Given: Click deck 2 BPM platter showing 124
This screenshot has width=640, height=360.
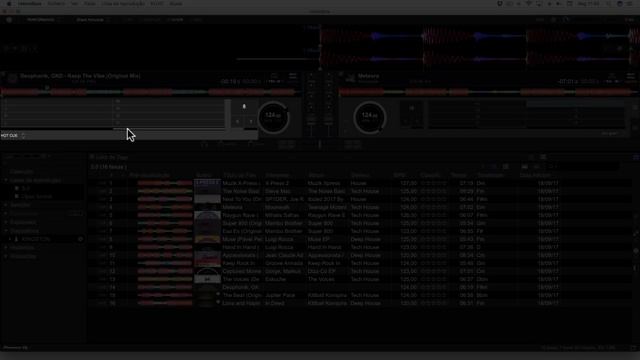Looking at the screenshot, I should pos(369,117).
